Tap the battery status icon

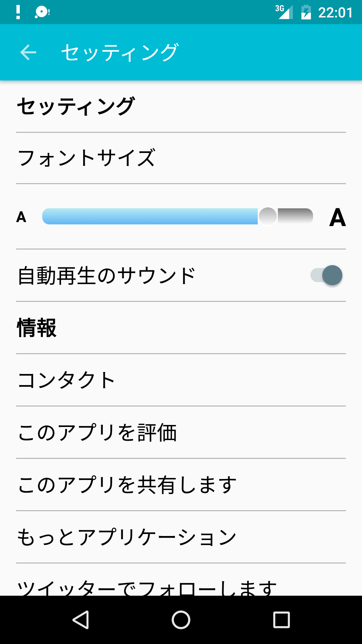coord(306,12)
